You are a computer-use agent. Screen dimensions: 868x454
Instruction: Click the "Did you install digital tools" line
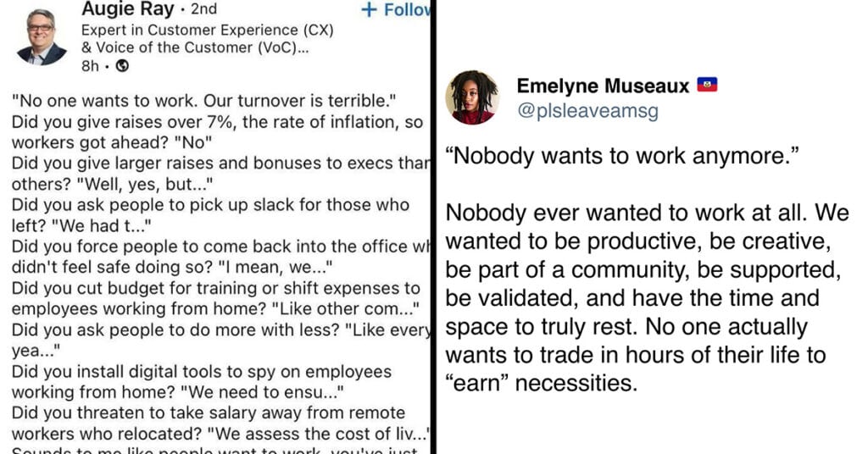[x=202, y=372]
